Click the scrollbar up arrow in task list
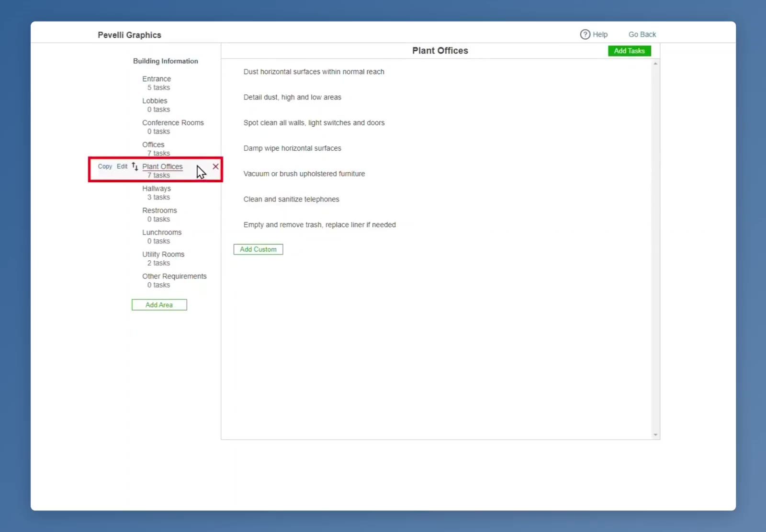 tap(655, 64)
